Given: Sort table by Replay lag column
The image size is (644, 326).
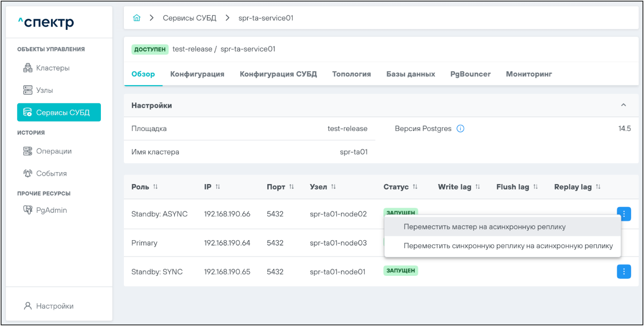Looking at the screenshot, I should [x=598, y=187].
